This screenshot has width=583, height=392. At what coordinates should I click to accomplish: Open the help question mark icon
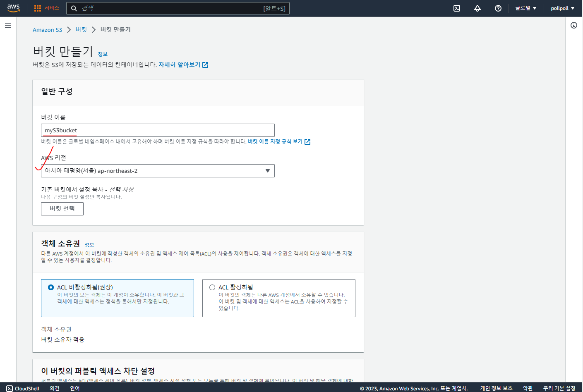click(x=498, y=8)
